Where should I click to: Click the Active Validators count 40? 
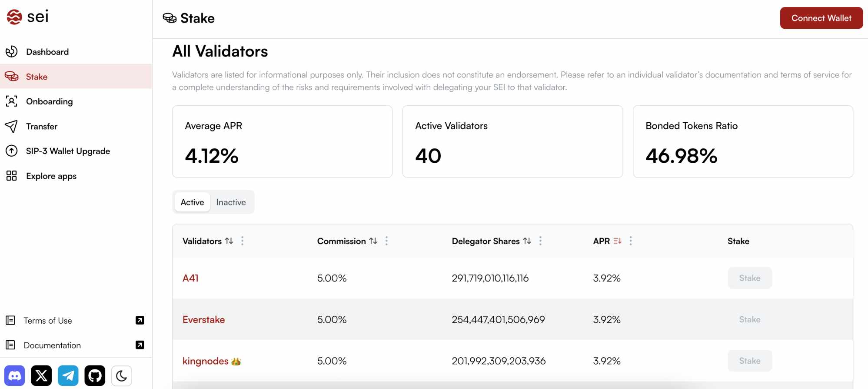point(428,156)
